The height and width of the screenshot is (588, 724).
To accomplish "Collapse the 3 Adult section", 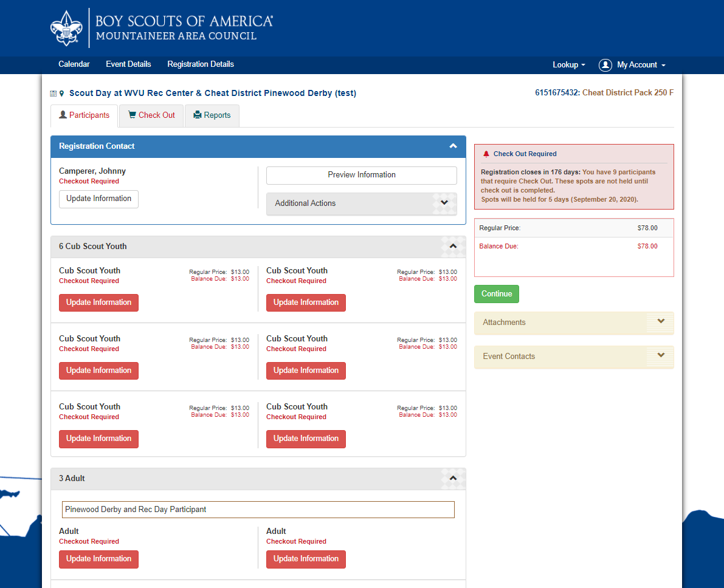I will pos(453,479).
